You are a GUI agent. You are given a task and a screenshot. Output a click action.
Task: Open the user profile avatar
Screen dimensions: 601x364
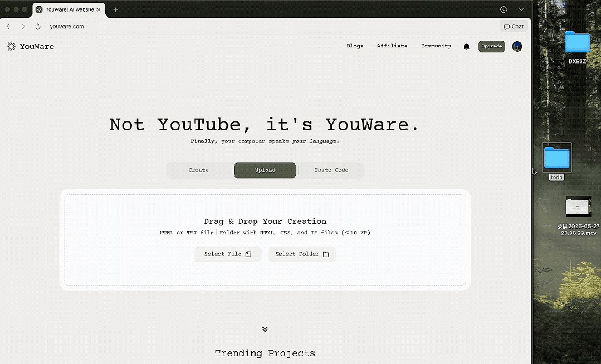pos(517,46)
